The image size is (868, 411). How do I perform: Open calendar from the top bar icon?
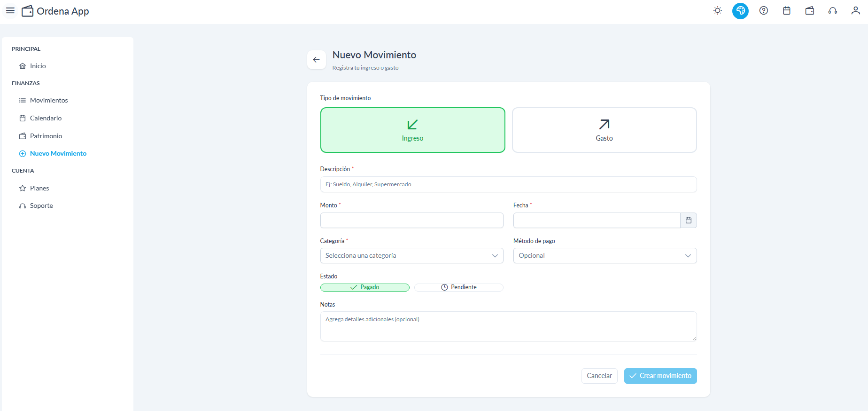(786, 10)
